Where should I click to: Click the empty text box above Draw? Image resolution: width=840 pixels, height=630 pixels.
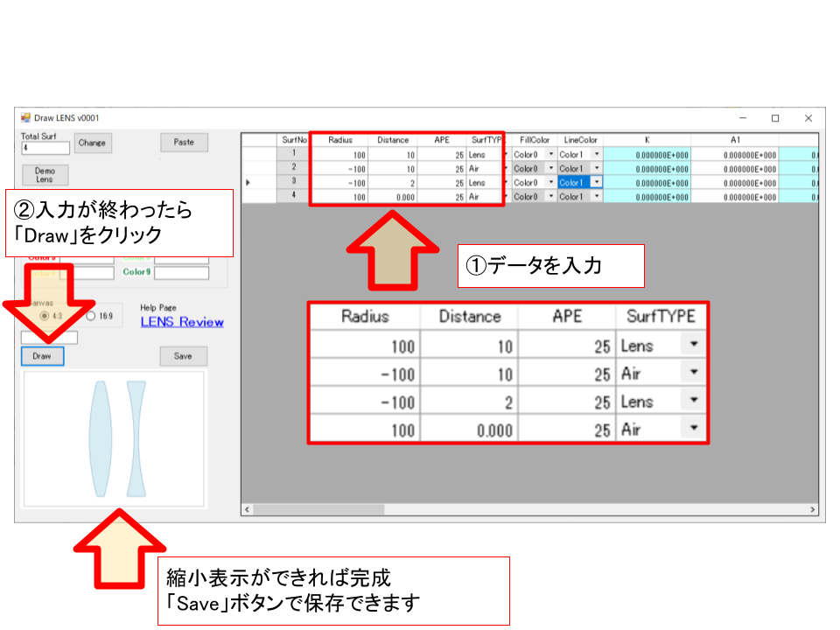49,338
